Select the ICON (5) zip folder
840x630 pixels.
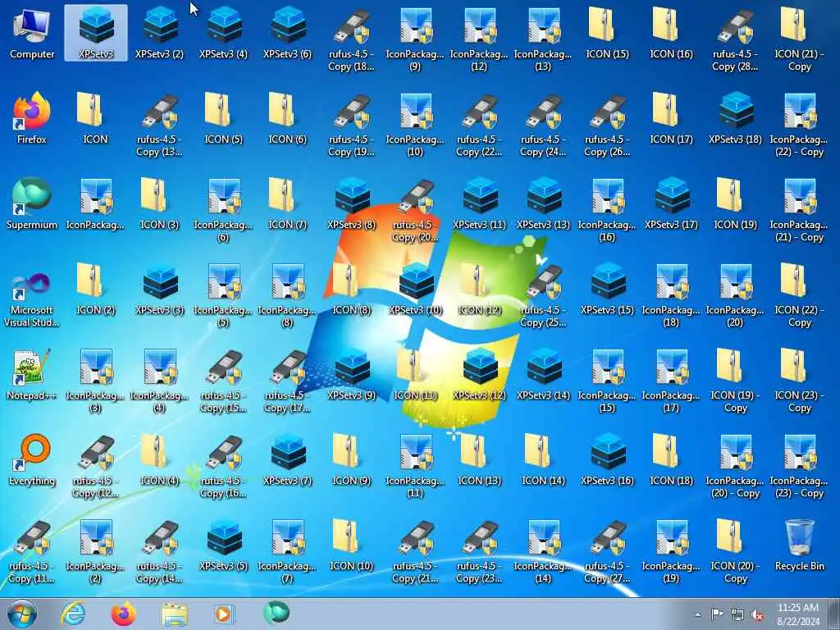pyautogui.click(x=223, y=118)
